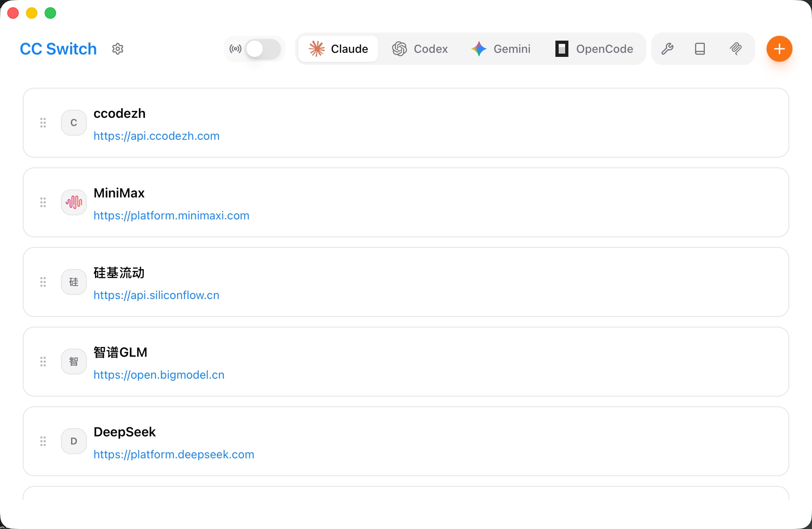Click the MiniMax waveform logo icon
The image size is (812, 529).
click(x=74, y=202)
